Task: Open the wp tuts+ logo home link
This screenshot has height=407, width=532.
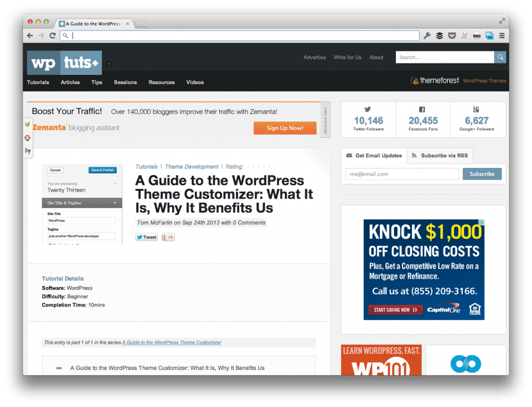Action: (x=64, y=63)
